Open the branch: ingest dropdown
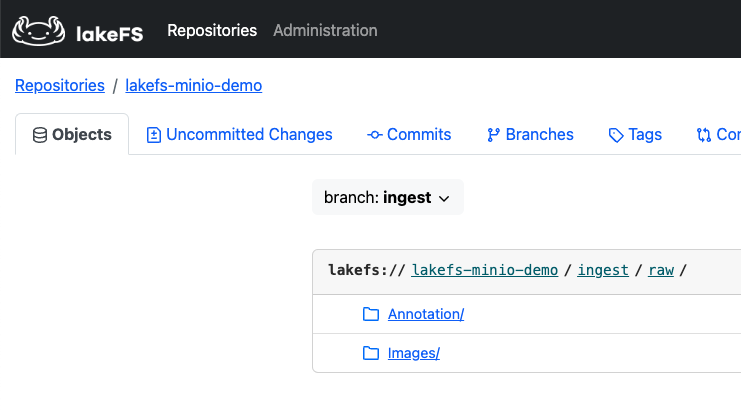The image size is (741, 412). [387, 198]
